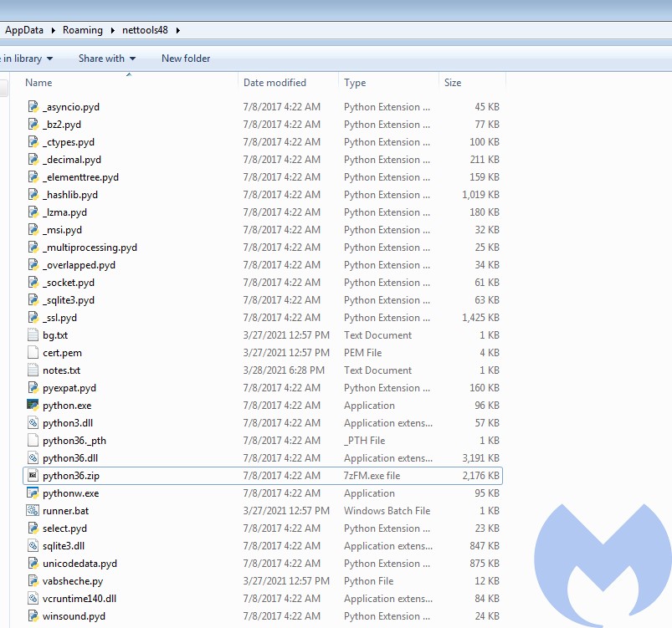This screenshot has height=628, width=672.
Task: Expand the arrow after Roaming in breadcrumb
Action: [x=113, y=30]
